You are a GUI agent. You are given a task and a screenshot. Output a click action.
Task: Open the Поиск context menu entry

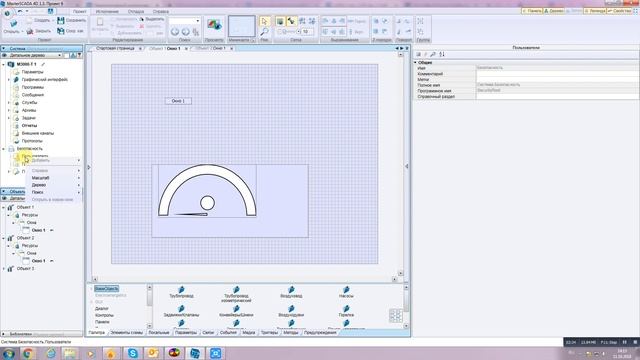point(38,192)
